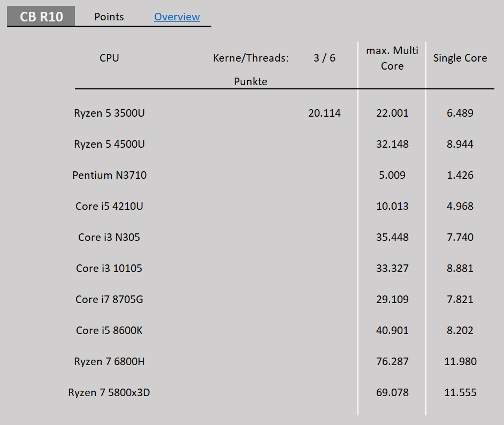Select the 29.109 multi core value

coord(392,299)
